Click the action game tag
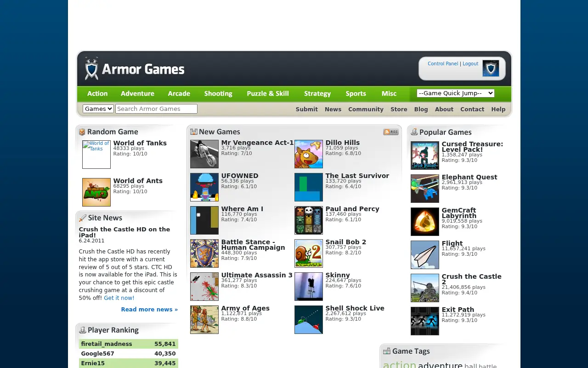 pos(400,365)
